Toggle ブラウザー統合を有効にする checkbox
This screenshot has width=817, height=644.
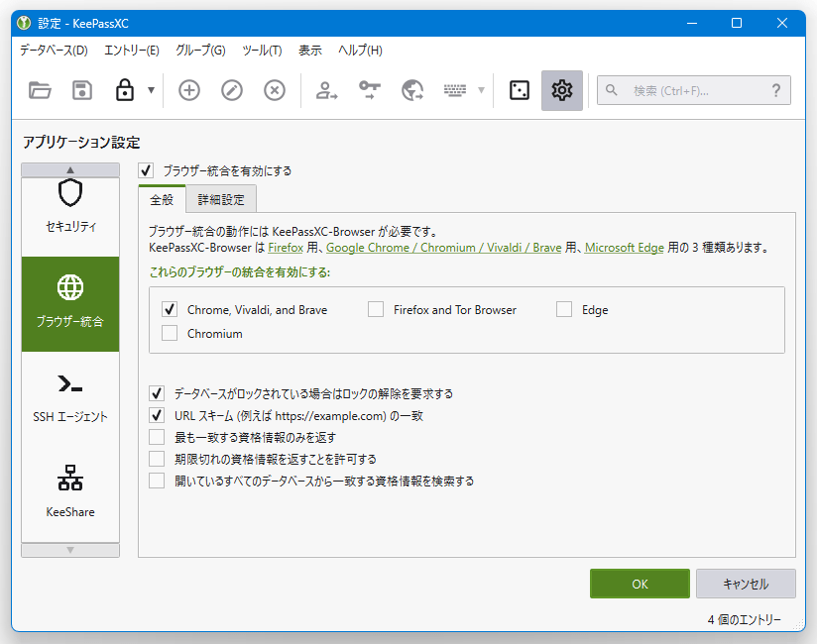click(x=146, y=170)
